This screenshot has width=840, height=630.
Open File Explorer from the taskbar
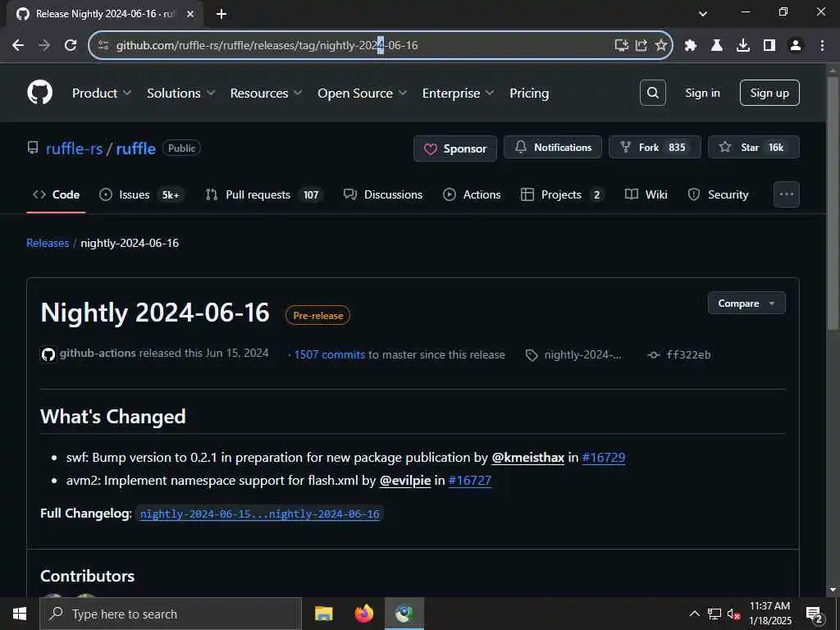pos(323,614)
